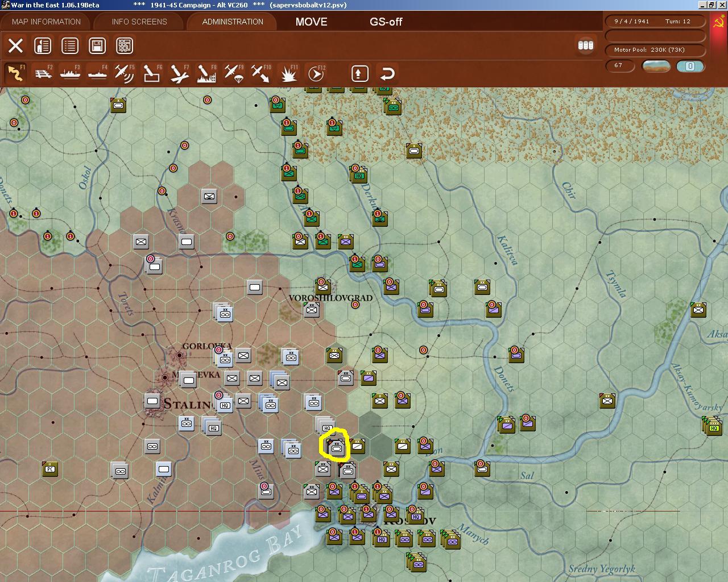Select the infantry counter near the Aksay label
Screen dimensions: 728x582
[x=698, y=310]
